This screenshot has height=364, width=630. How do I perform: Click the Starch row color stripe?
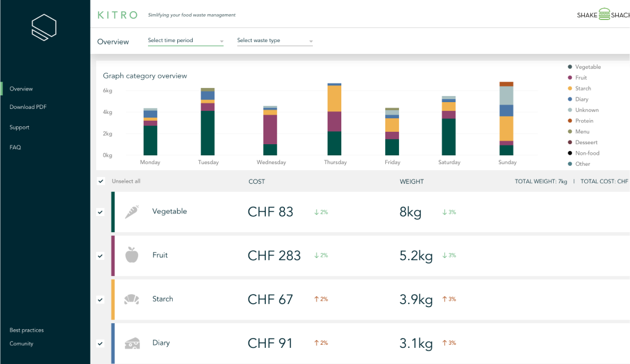click(x=113, y=300)
